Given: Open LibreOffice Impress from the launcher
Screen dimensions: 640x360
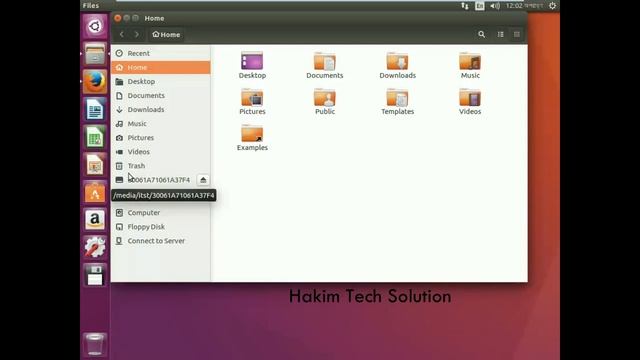Looking at the screenshot, I should [95, 164].
